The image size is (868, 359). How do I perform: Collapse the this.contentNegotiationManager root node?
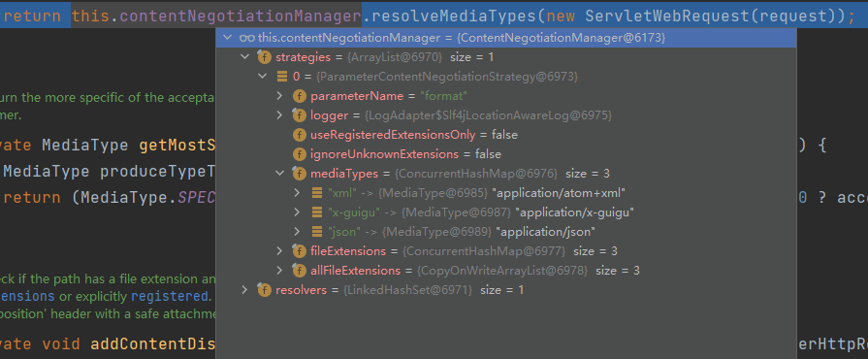click(227, 38)
